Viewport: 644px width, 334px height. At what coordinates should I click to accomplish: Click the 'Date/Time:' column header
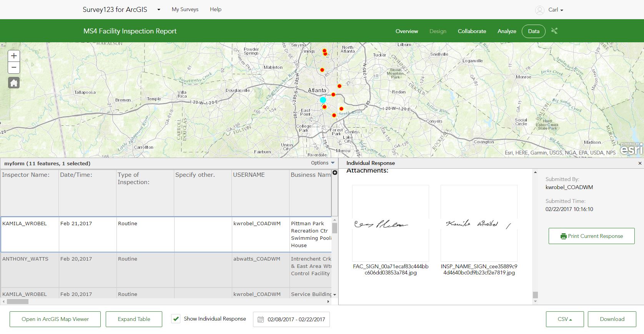87,193
